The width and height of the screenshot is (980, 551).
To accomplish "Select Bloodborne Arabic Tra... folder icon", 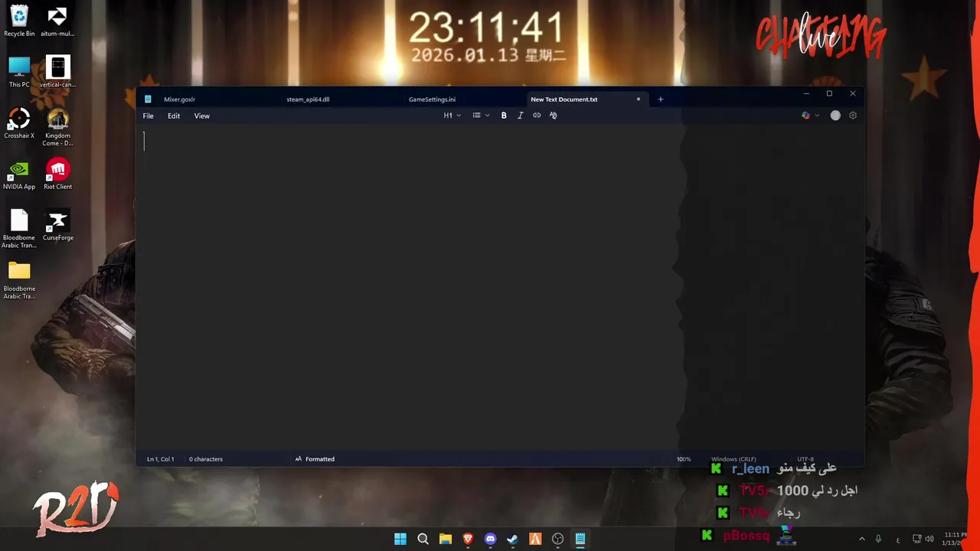I will click(x=19, y=280).
